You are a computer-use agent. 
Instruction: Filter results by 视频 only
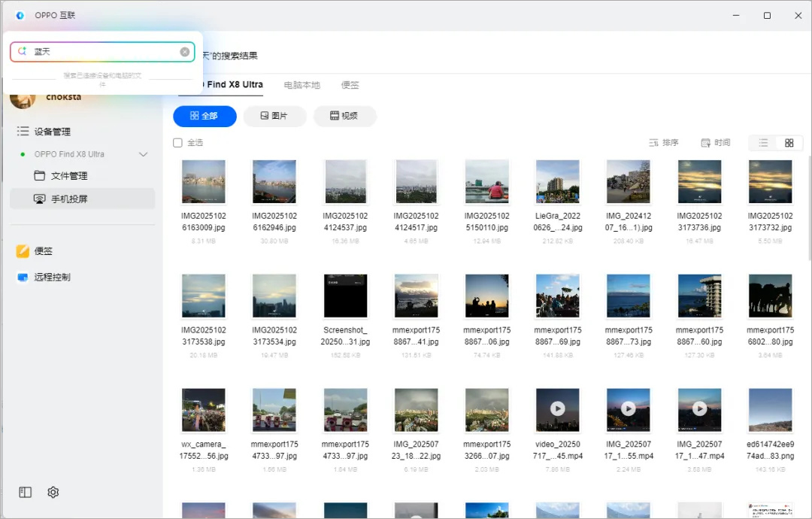click(344, 116)
